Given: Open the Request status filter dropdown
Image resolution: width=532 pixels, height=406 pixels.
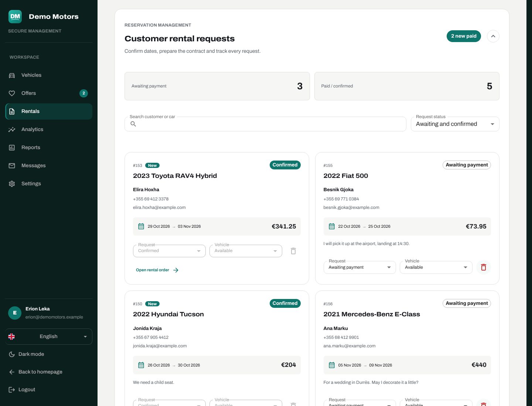Looking at the screenshot, I should point(455,124).
